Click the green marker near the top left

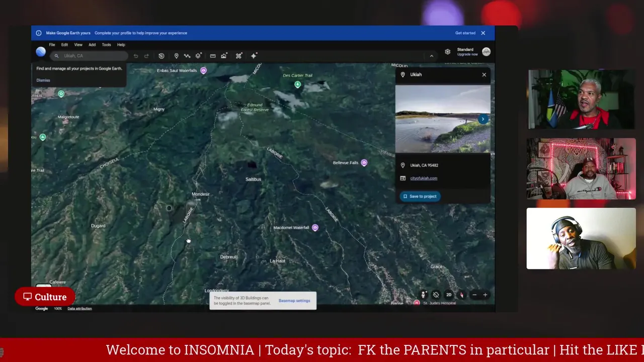tap(61, 94)
